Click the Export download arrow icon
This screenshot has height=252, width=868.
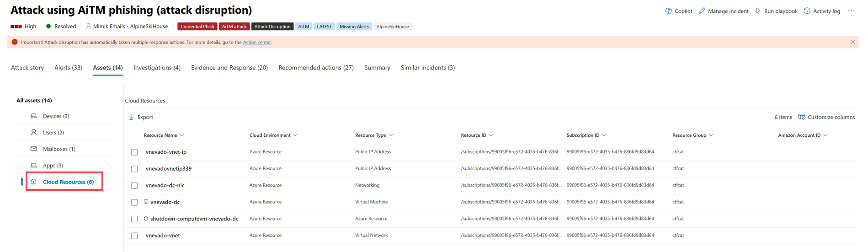131,117
